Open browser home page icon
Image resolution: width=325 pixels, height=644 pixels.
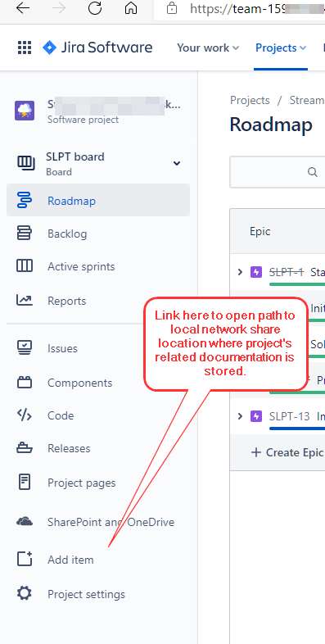point(131,8)
